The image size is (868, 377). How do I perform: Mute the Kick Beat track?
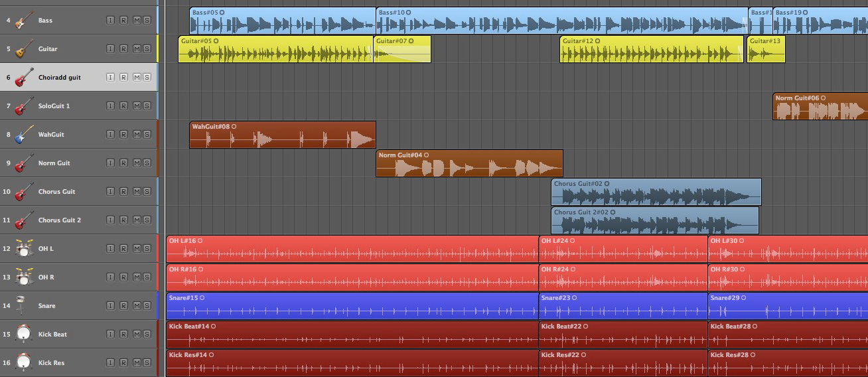click(x=137, y=335)
